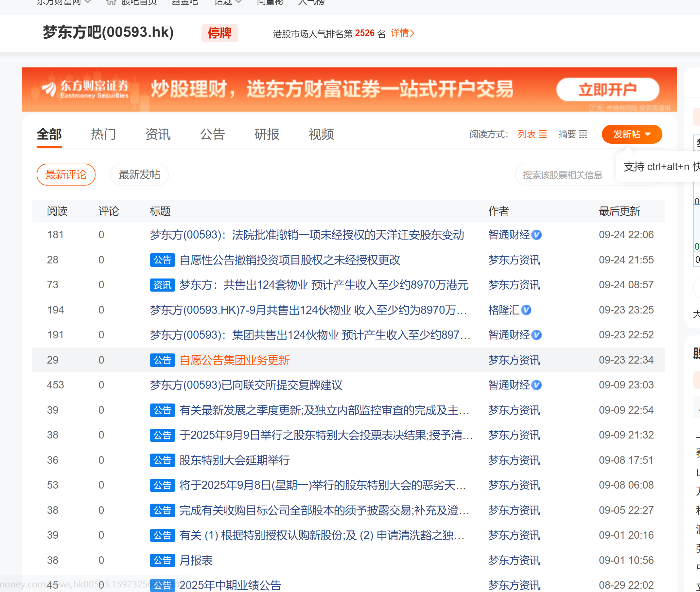Open author 智通财经 on first row
The image size is (700, 592).
point(509,235)
